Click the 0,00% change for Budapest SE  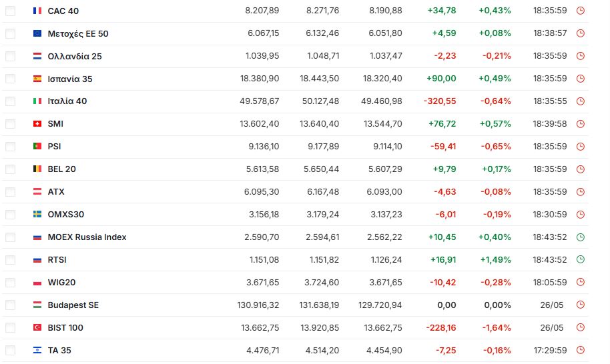(497, 305)
